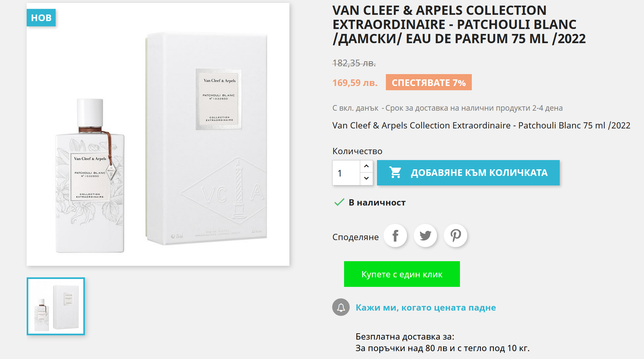Share the product on Twitter
This screenshot has height=359, width=644.
[x=425, y=236]
